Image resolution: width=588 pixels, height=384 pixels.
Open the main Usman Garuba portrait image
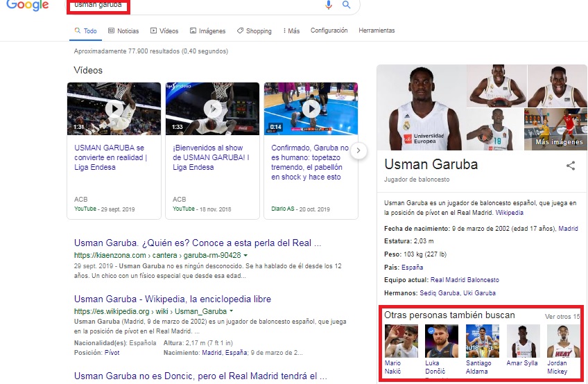point(422,107)
